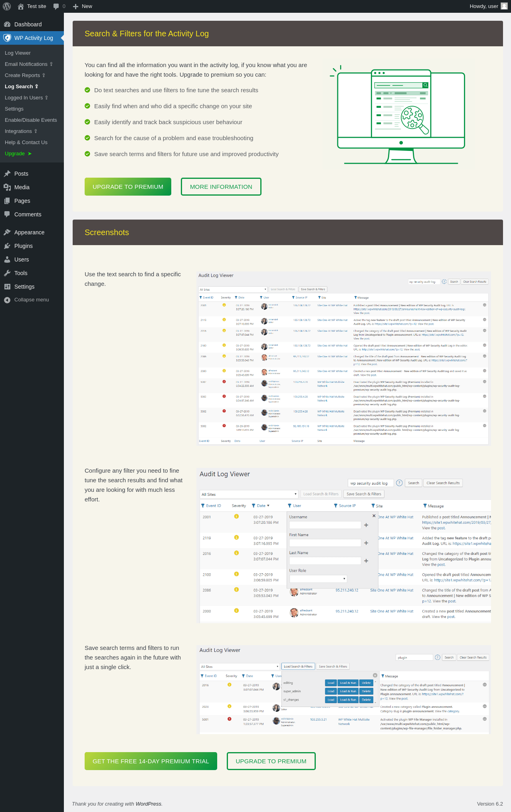Open Pages from the sidebar
The width and height of the screenshot is (511, 812).
point(32,201)
